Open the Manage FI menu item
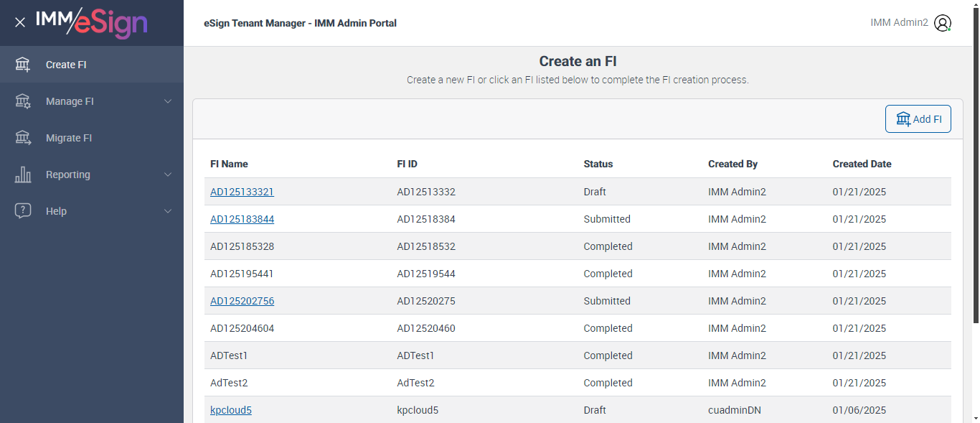Screen dimensions: 980x423 (92, 101)
